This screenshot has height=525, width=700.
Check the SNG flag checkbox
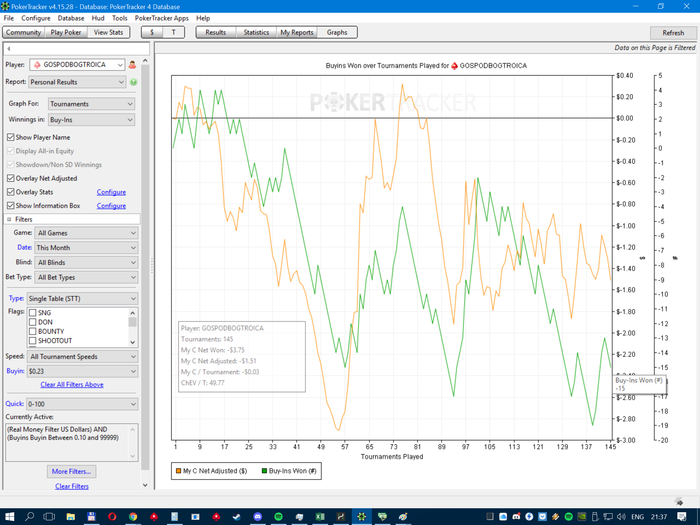(32, 313)
